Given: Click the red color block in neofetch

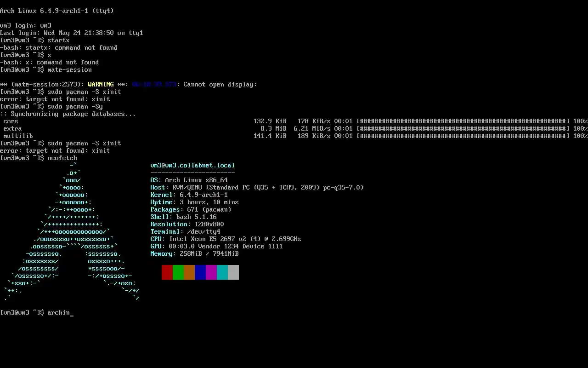Looking at the screenshot, I should [167, 272].
